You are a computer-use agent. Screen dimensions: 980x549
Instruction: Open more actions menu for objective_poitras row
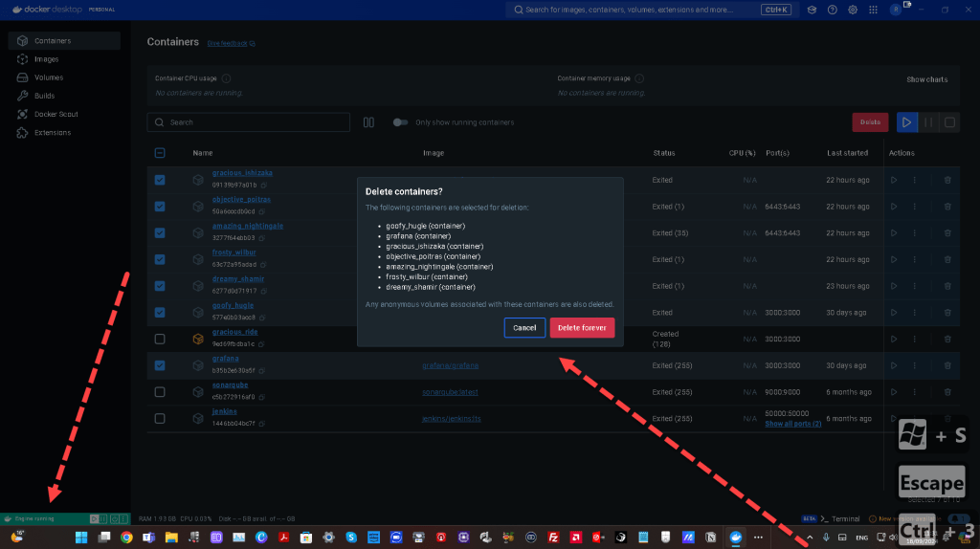click(x=914, y=206)
